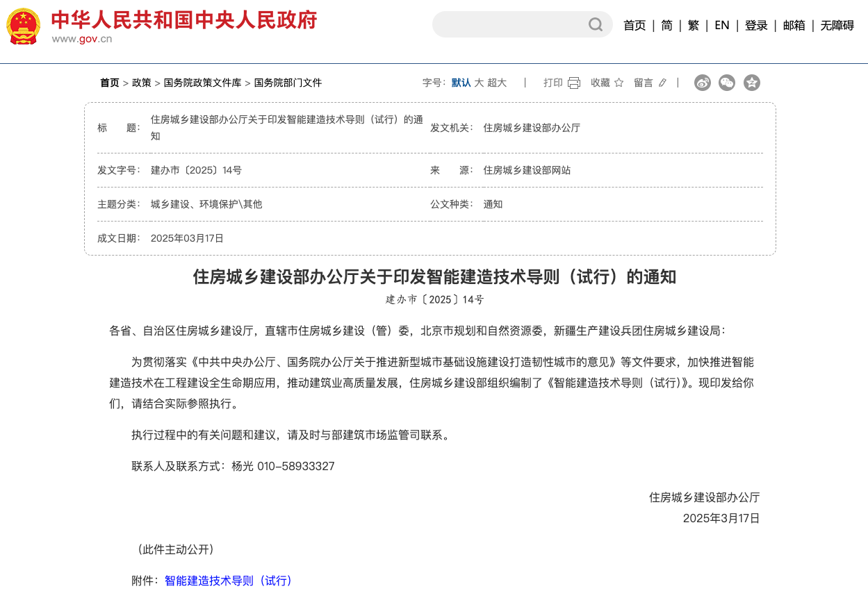Switch font size to 超大
Viewport: 868px width, 616px height.
(497, 83)
